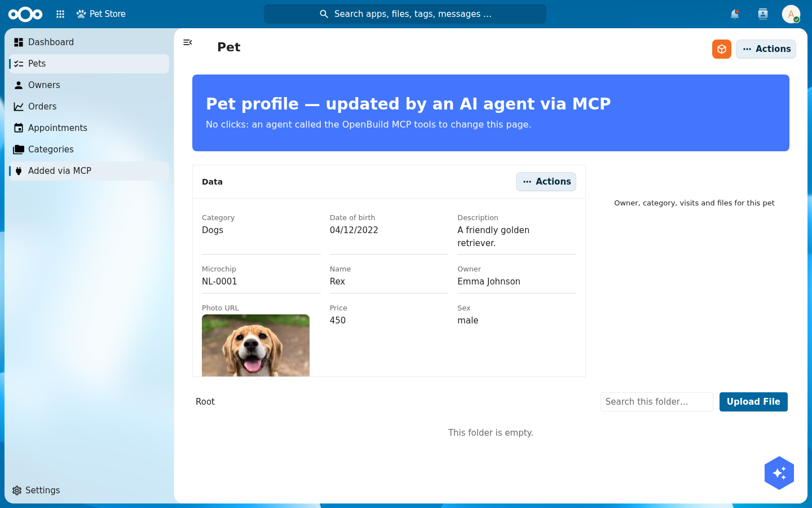Select Added via MCP entry

point(89,171)
